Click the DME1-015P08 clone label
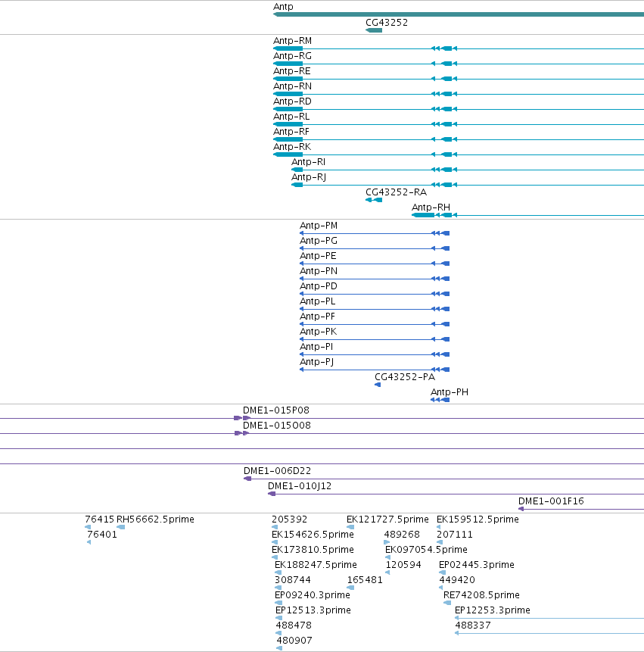Screen dimensions: 644x652 [276, 410]
